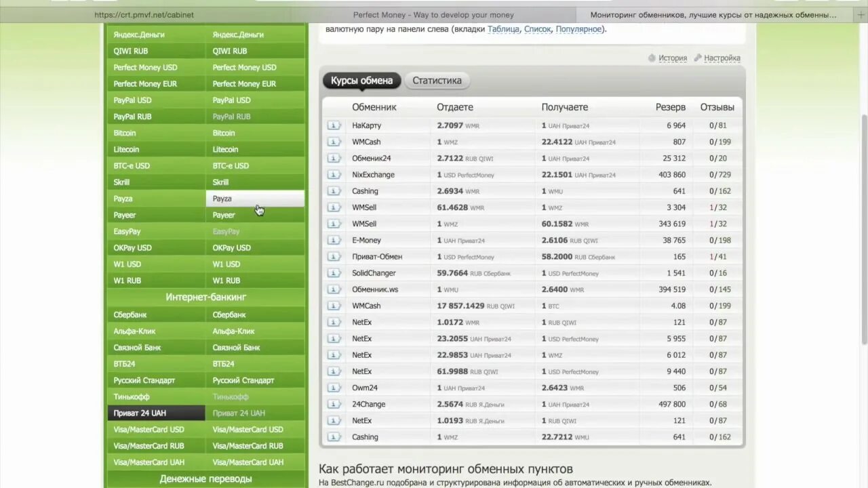Select Visa/MasterCard UAH in give column
868x488 pixels.
(x=156, y=462)
